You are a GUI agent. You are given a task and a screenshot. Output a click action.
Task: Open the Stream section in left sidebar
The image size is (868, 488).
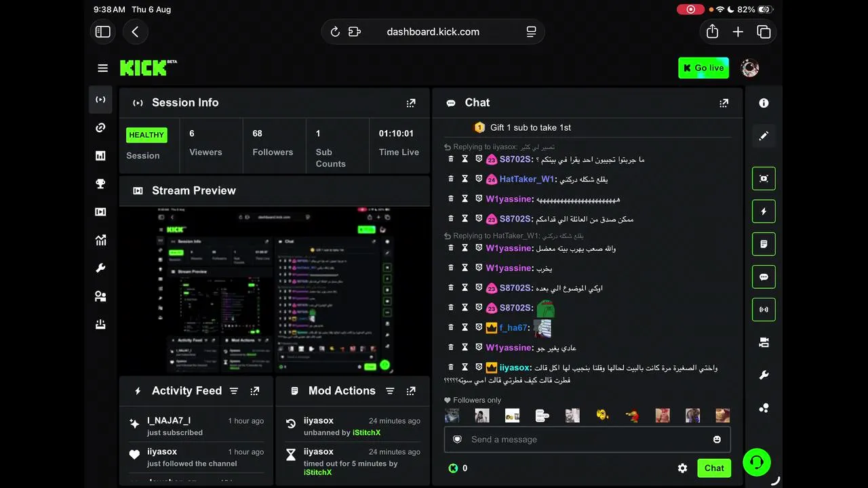pyautogui.click(x=100, y=100)
